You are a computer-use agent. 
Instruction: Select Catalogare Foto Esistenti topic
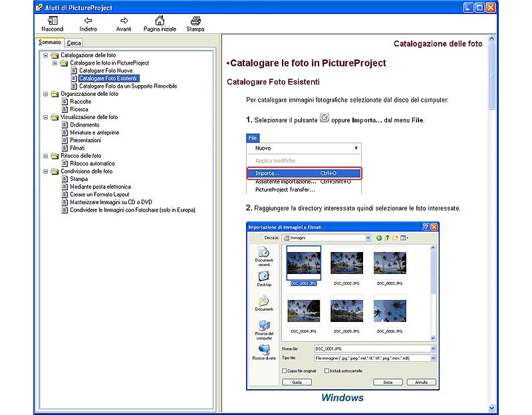pyautogui.click(x=108, y=78)
